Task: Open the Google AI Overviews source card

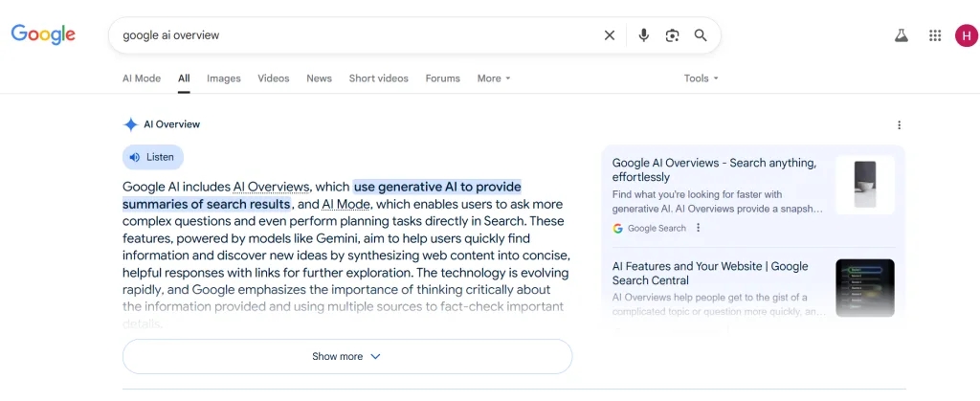Action: 714,169
